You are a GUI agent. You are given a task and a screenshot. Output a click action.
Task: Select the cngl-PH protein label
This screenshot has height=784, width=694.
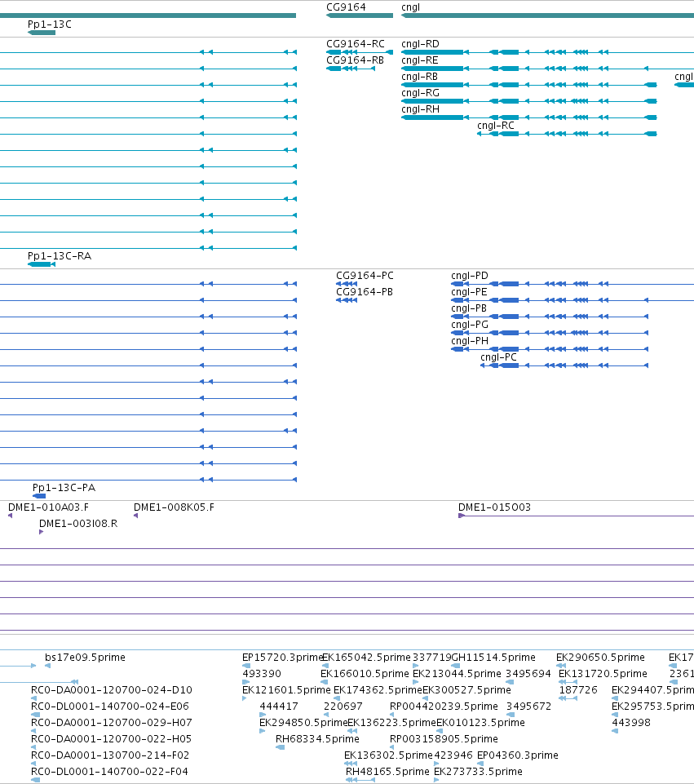point(470,340)
